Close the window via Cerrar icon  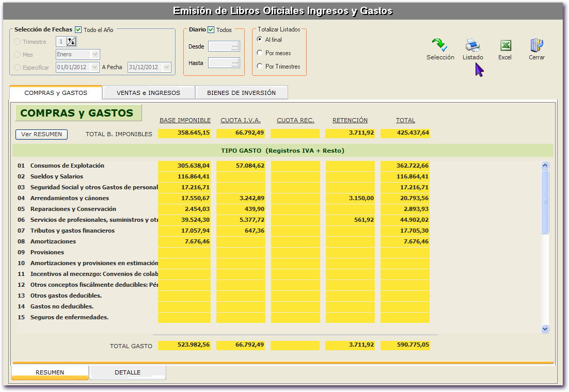coord(536,45)
